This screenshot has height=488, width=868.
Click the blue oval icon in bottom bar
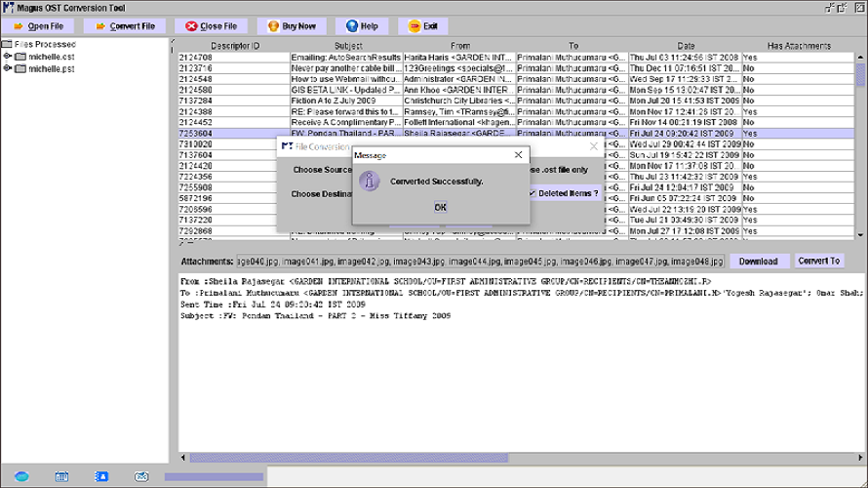tap(21, 476)
